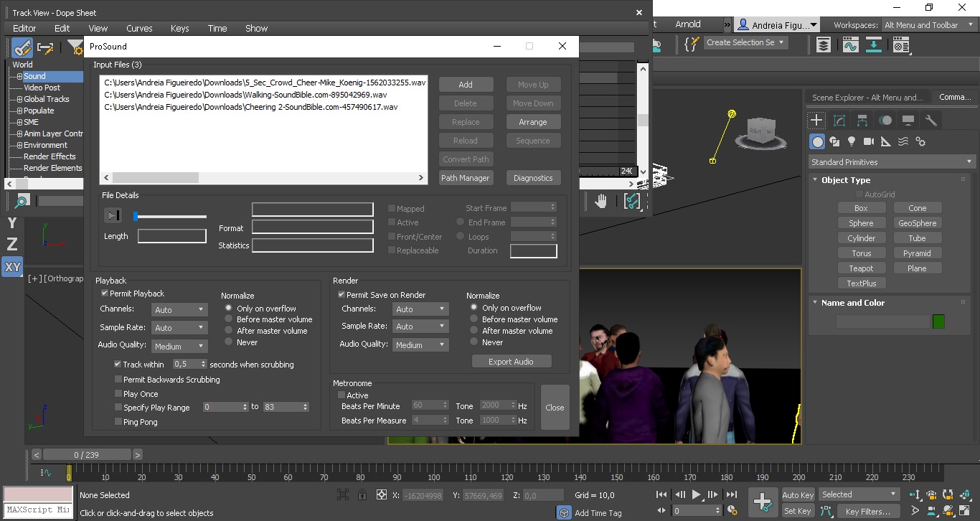Viewport: 980px width, 521px height.
Task: Open the Motion panel tab
Action: pyautogui.click(x=885, y=121)
